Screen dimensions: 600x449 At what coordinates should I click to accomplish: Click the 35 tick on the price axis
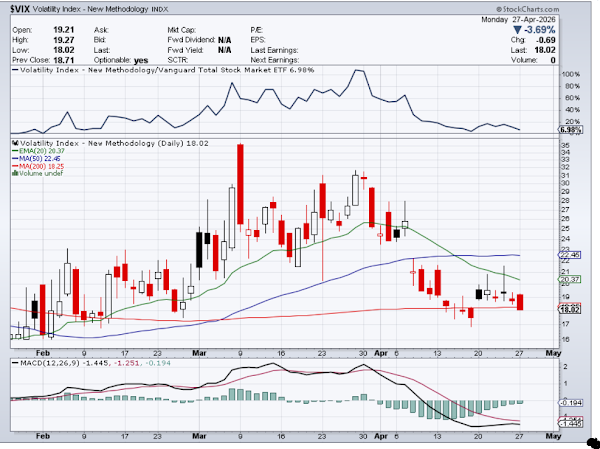tap(565, 145)
